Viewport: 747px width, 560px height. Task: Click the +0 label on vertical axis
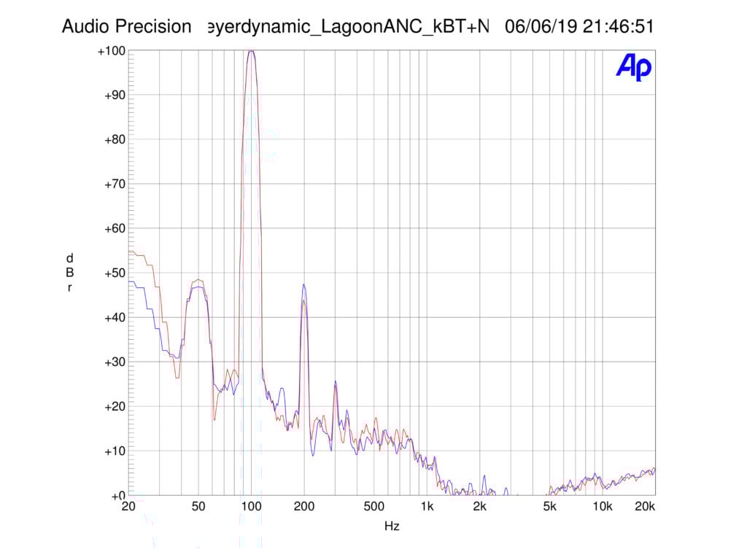point(116,496)
